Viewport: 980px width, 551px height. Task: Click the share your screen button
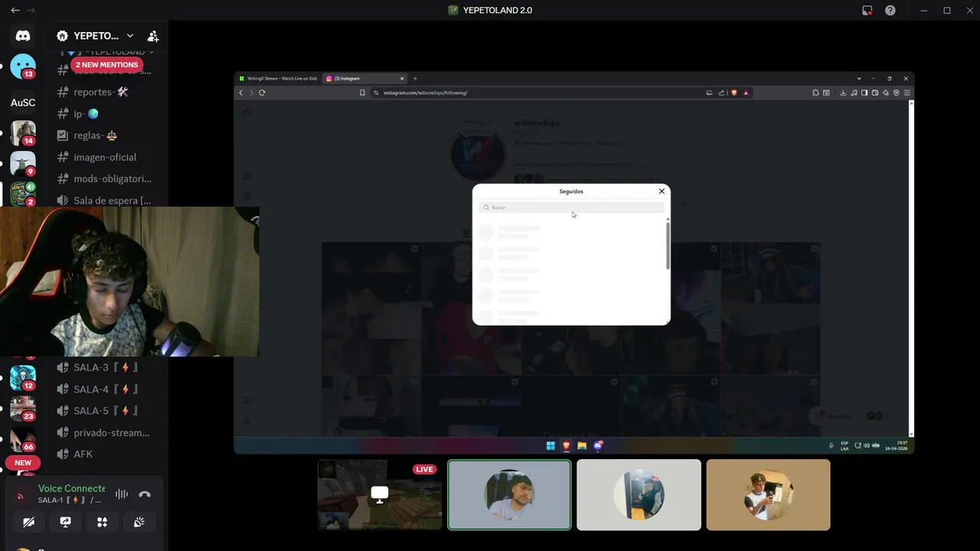click(x=65, y=522)
